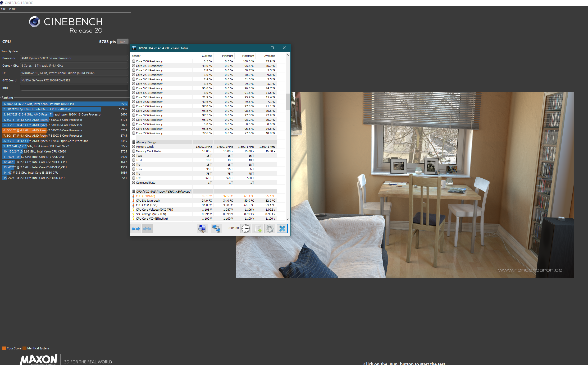Click the circle icon beside Tcas

pyautogui.click(x=134, y=156)
